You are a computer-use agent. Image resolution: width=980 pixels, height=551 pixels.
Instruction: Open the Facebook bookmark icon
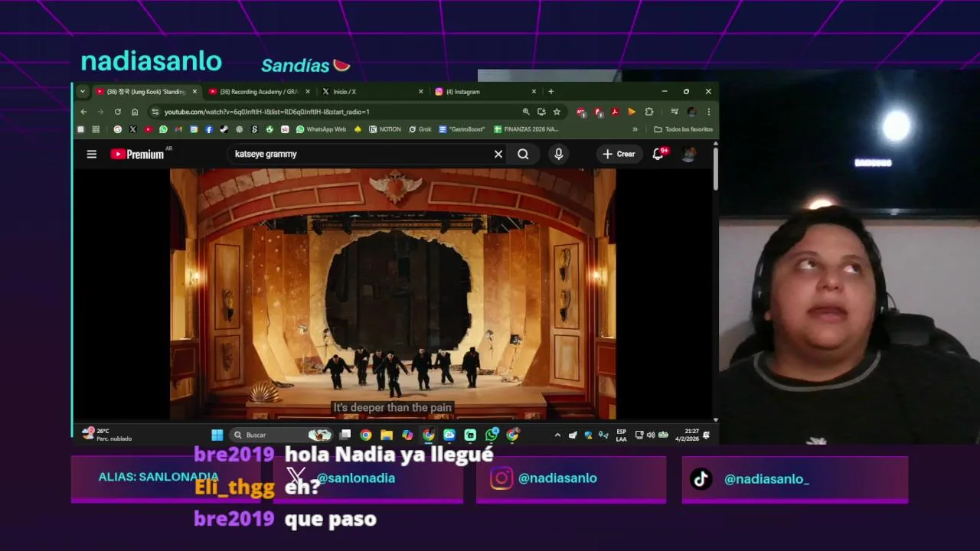pyautogui.click(x=209, y=129)
